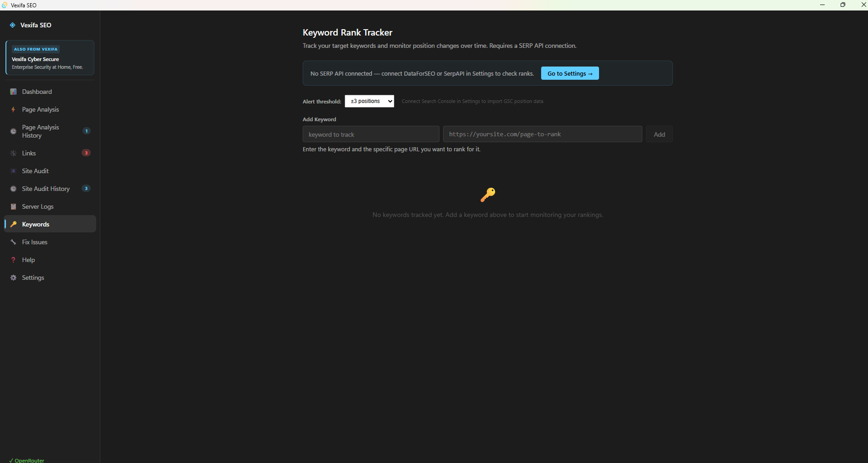Click the Site Audit spider icon
868x463 pixels.
click(13, 171)
